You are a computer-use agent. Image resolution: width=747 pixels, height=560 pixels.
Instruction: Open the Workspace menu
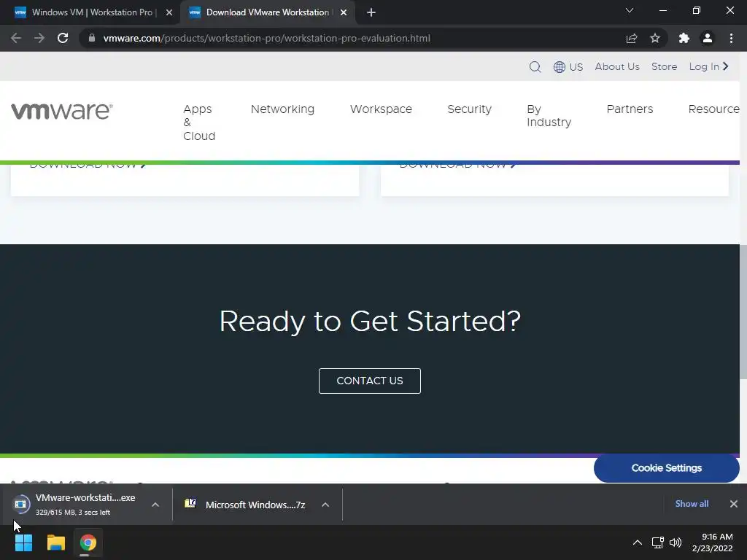click(x=381, y=109)
